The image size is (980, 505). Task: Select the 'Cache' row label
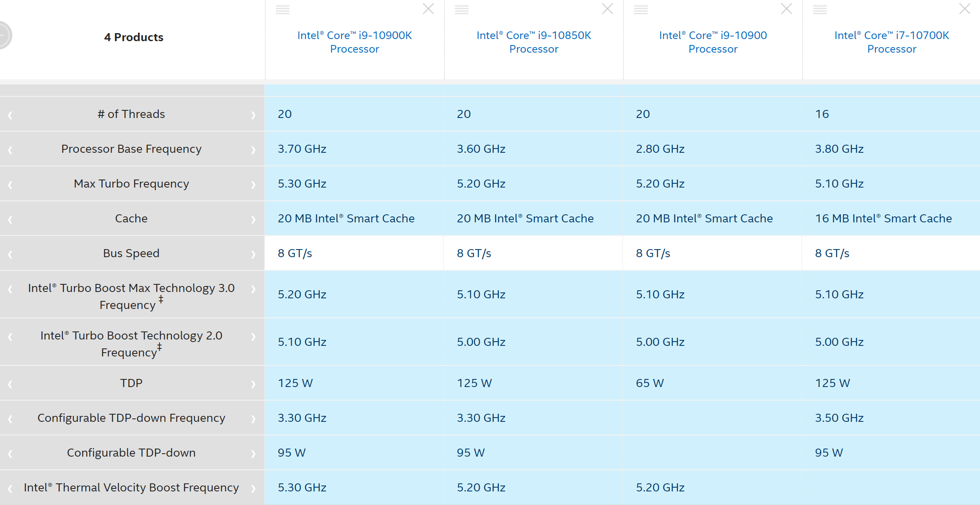[131, 219]
